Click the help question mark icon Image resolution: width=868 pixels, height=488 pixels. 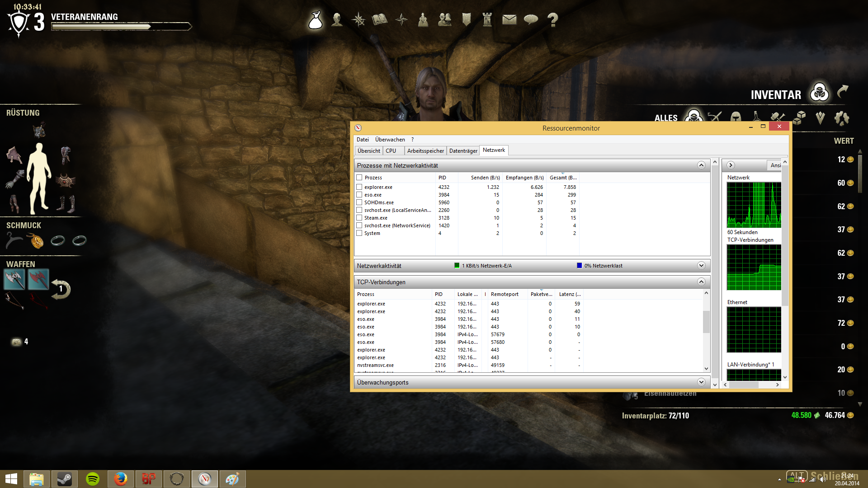tap(552, 20)
